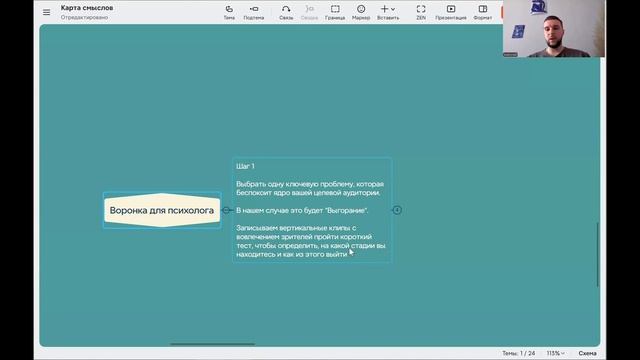Click the greyed-out Сводка summary tool
The width and height of the screenshot is (640, 360).
pyautogui.click(x=309, y=12)
